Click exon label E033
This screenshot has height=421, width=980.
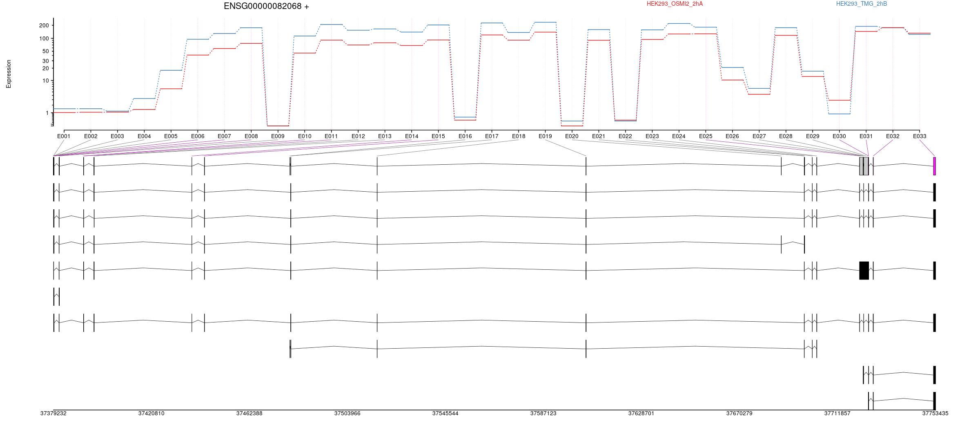920,136
